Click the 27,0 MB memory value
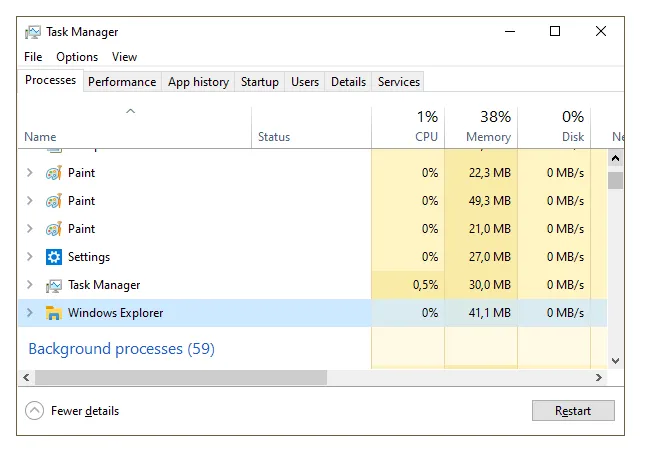The height and width of the screenshot is (450, 651). pyautogui.click(x=489, y=257)
